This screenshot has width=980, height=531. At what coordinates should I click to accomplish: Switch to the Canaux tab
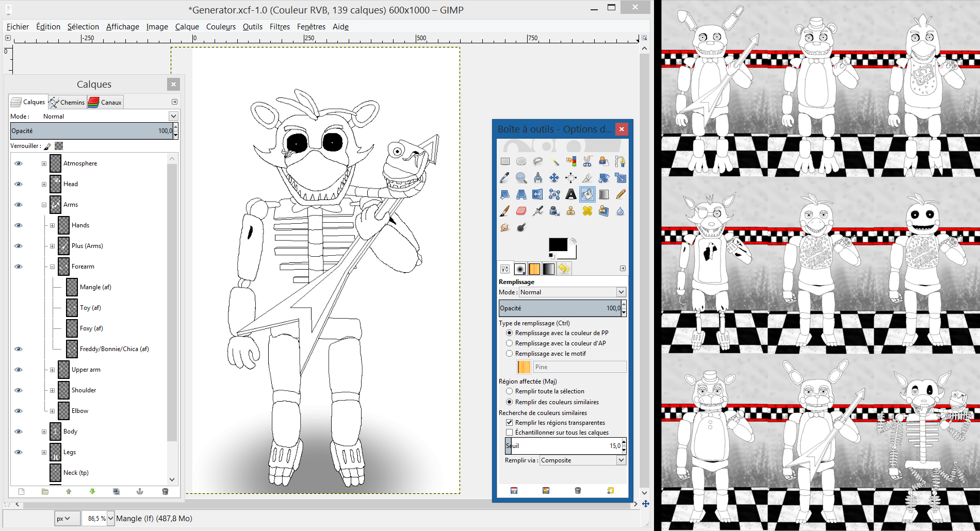point(105,102)
